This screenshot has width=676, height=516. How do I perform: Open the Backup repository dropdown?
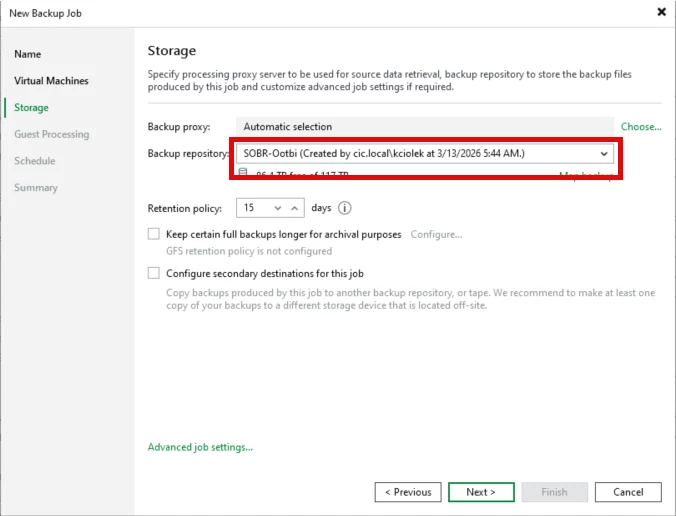click(x=604, y=153)
